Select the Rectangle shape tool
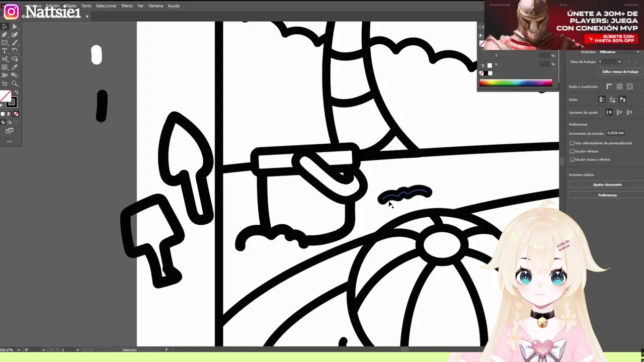The height and width of the screenshot is (362, 644). [x=4, y=43]
